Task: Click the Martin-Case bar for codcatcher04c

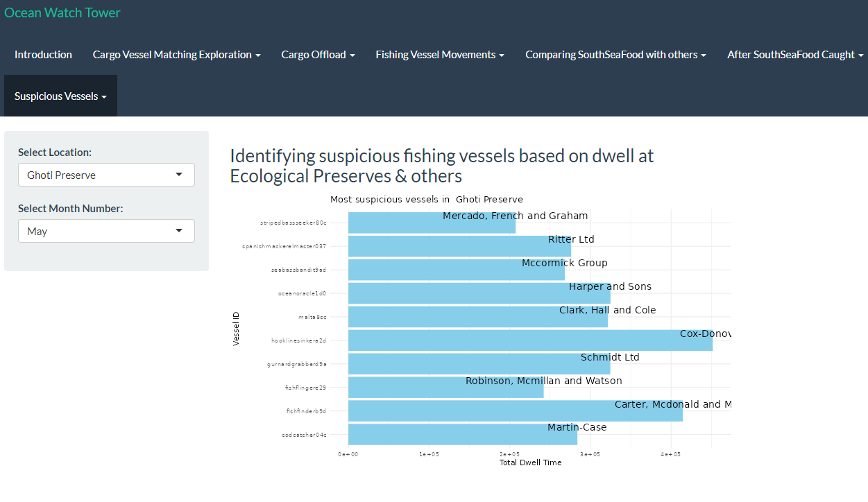Action: [x=462, y=435]
